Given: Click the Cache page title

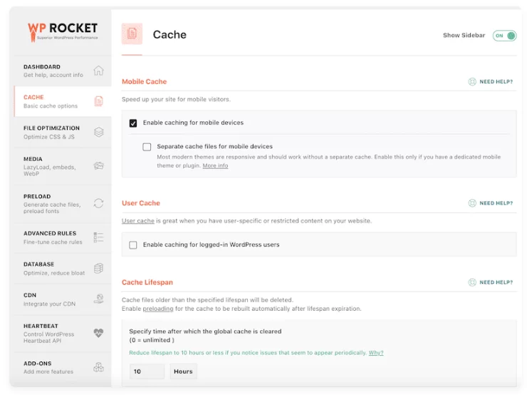Looking at the screenshot, I should [x=169, y=35].
